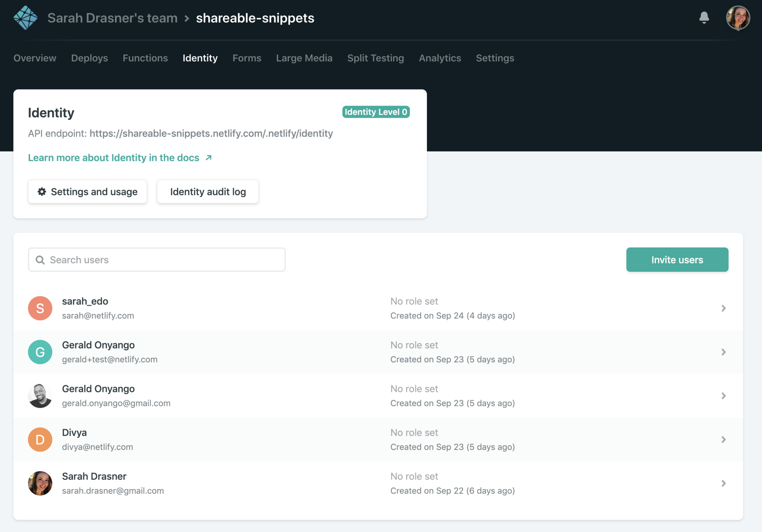Expand the divya@netlify.com row chevron
The image size is (762, 532).
(723, 439)
